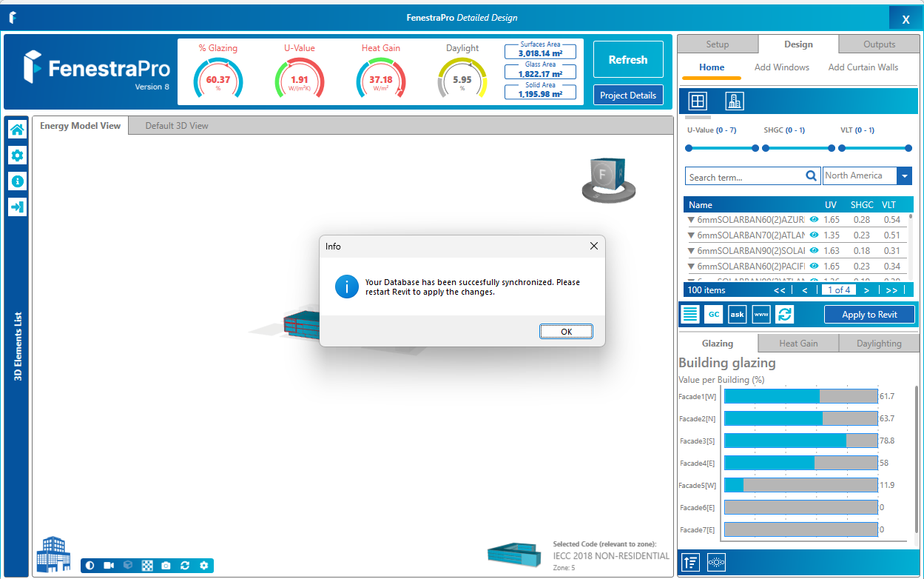Click the sort icon below the glazing chart
The width and height of the screenshot is (924, 579).
coord(690,562)
